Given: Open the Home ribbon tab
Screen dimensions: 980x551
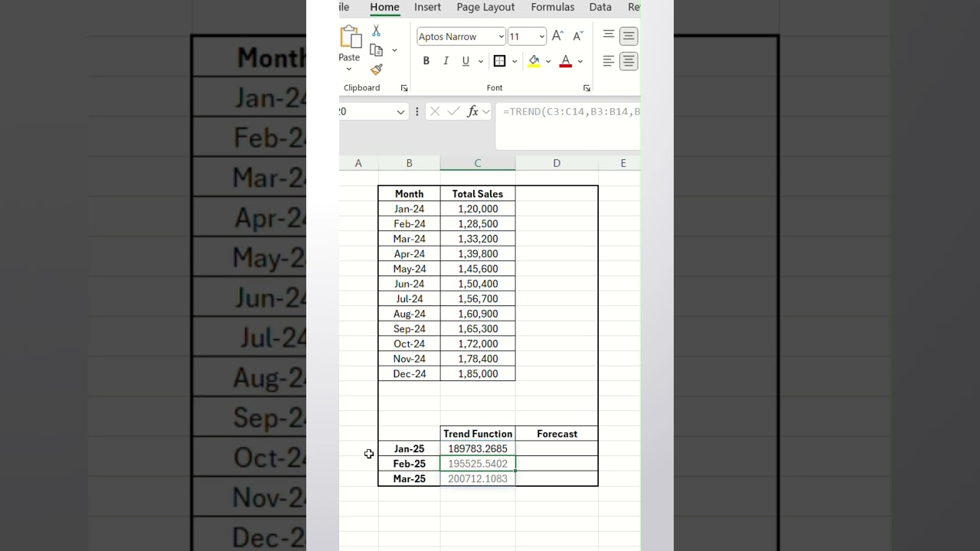Looking at the screenshot, I should [x=384, y=7].
